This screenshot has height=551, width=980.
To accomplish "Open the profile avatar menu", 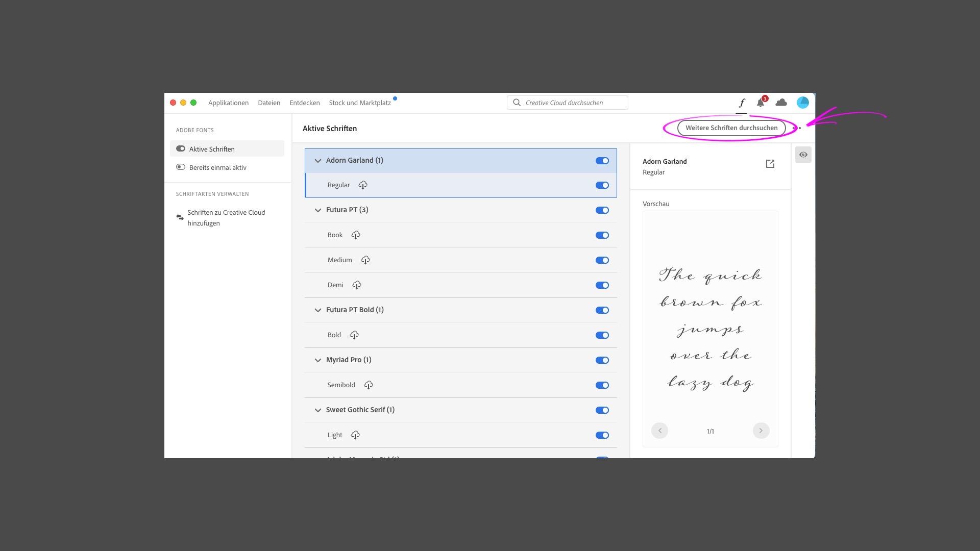I will (x=803, y=103).
